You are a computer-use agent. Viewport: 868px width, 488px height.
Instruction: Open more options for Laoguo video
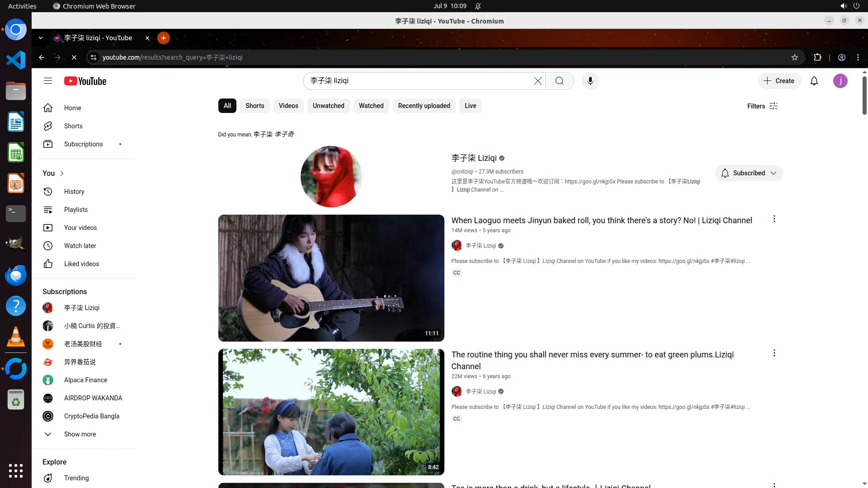(774, 219)
